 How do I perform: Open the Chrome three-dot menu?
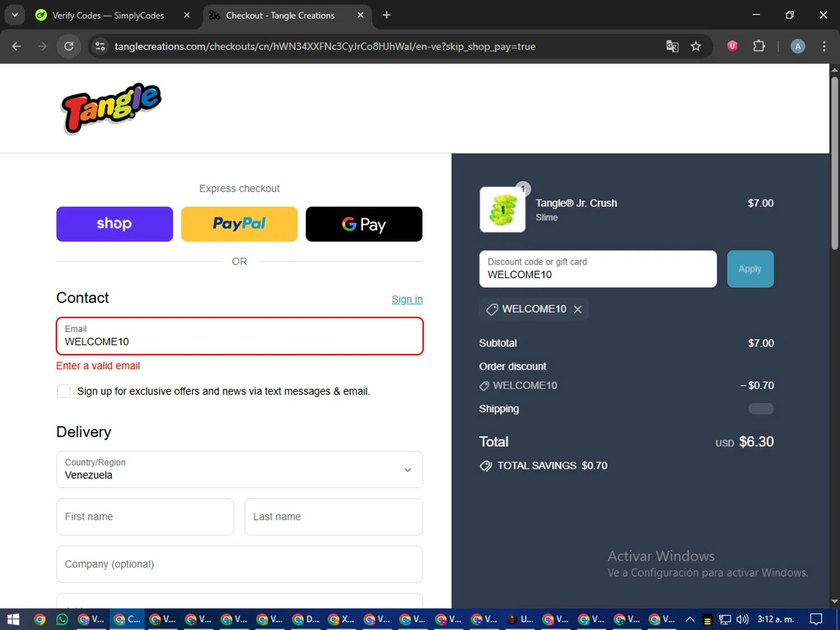point(824,46)
